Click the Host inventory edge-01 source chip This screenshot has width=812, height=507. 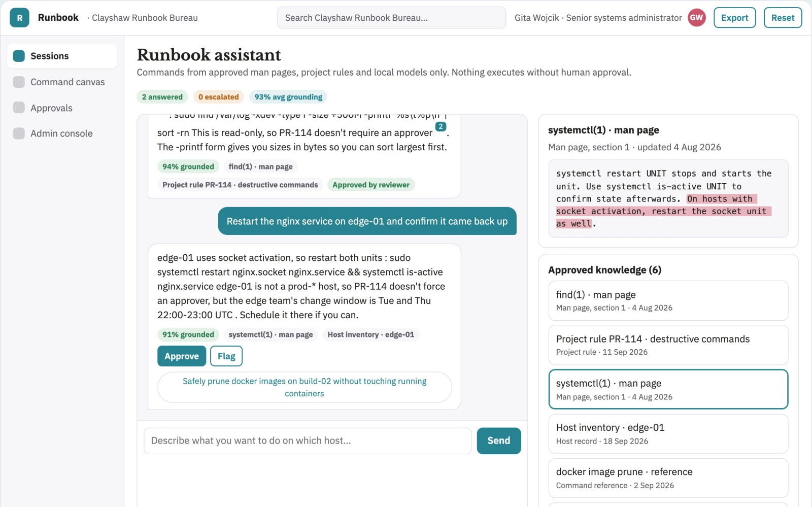point(371,334)
